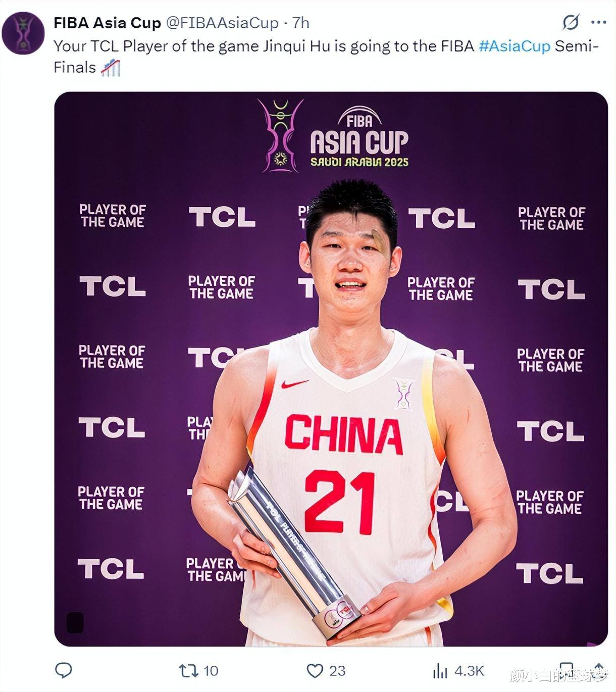616x692 pixels.
Task: Bookmark this tweet
Action: pos(566,670)
